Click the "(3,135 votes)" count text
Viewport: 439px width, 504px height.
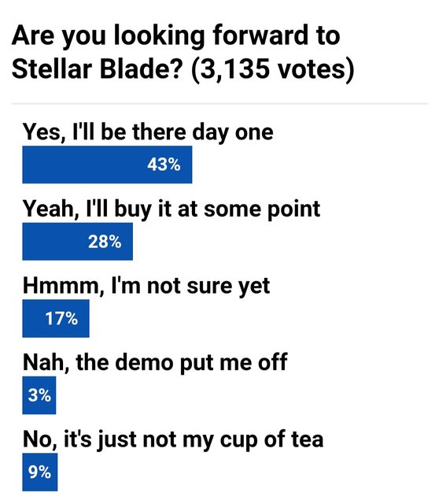click(x=273, y=69)
